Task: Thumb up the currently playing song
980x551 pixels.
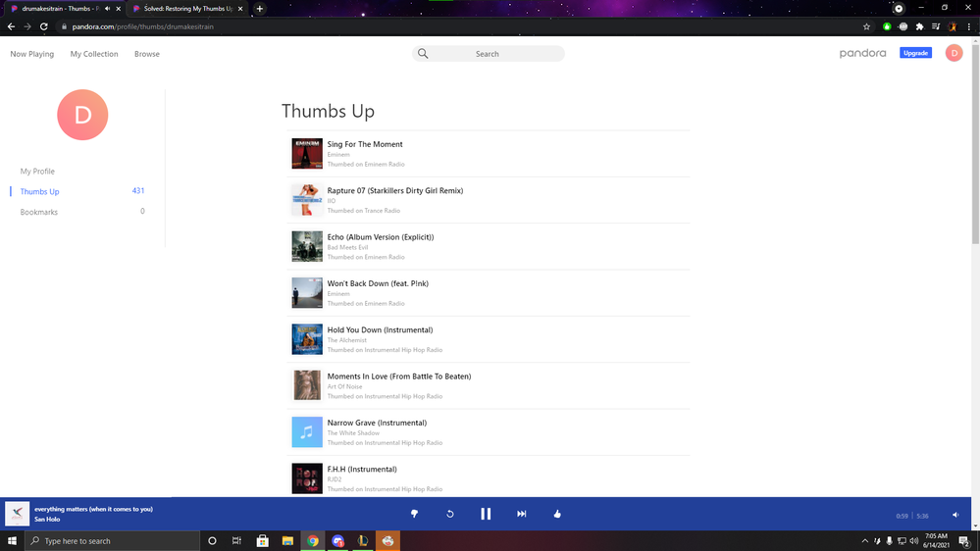Action: pyautogui.click(x=557, y=514)
